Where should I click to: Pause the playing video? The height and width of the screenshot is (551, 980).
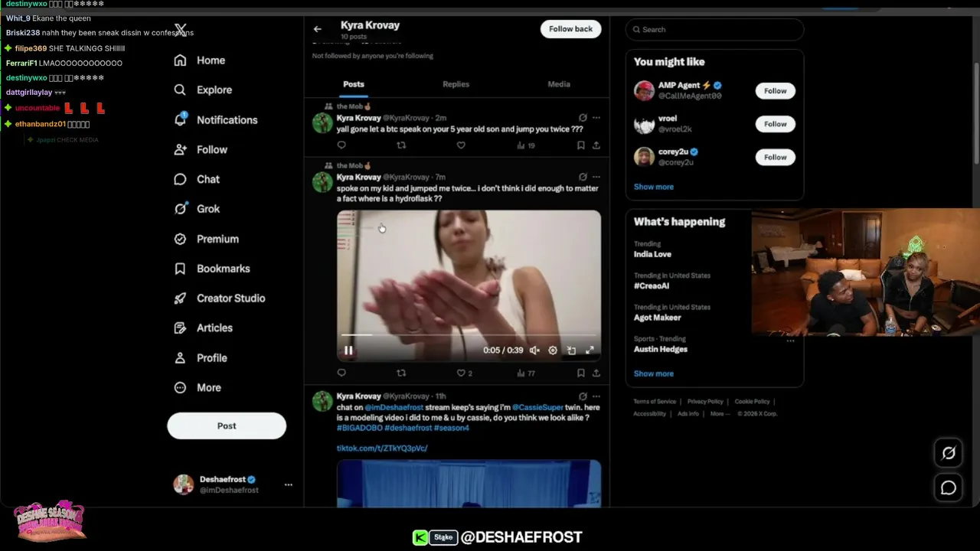(x=348, y=350)
